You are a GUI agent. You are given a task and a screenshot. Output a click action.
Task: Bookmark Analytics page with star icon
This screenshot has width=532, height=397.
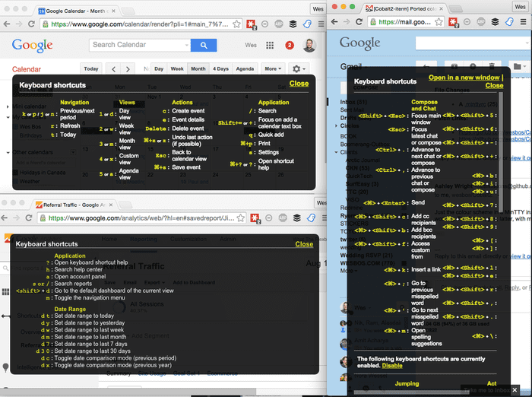241,218
